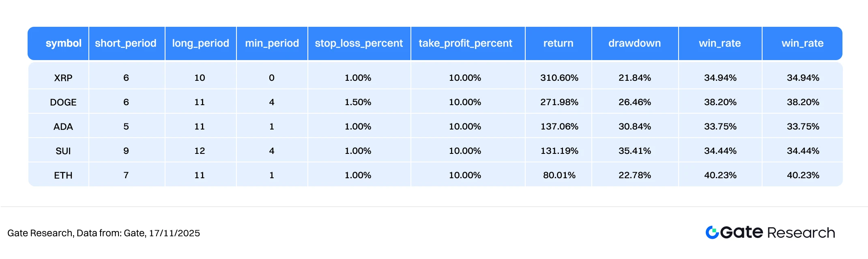Select the long_period column header
This screenshot has width=868, height=259.
click(x=200, y=43)
